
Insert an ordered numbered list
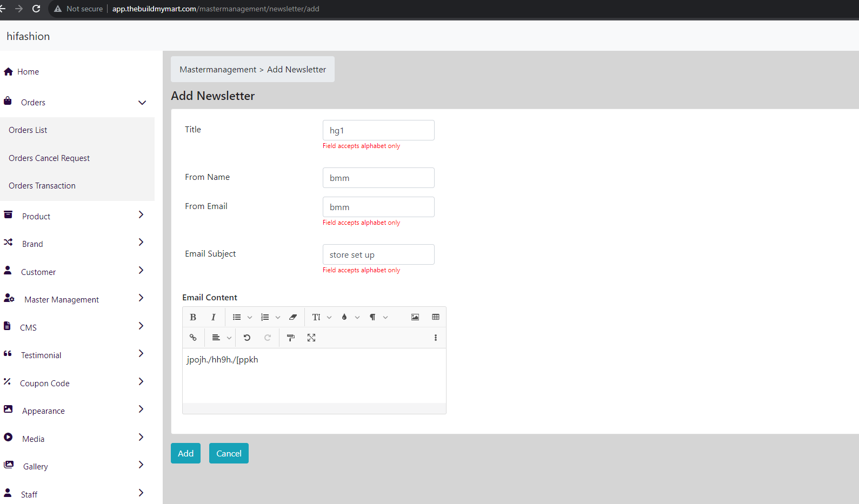pyautogui.click(x=265, y=317)
